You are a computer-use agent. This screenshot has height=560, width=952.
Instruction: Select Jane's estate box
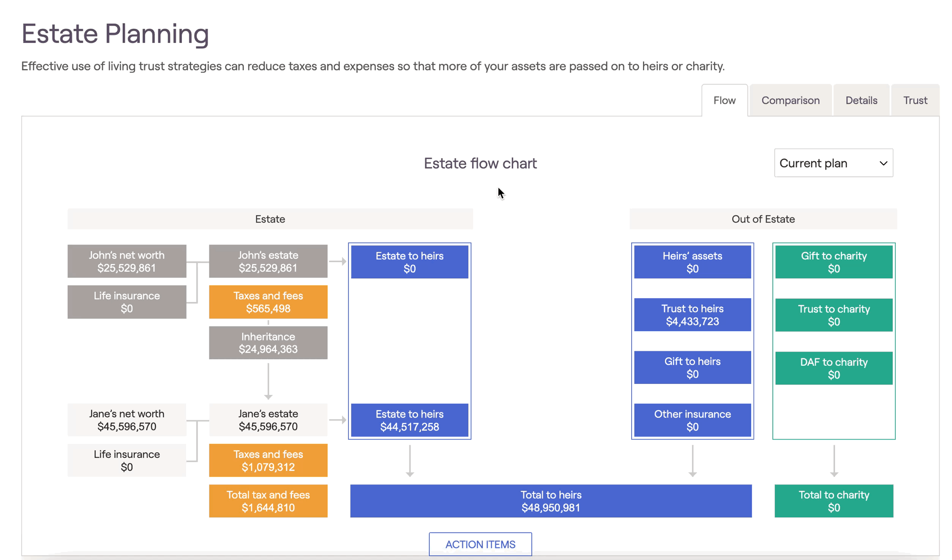click(x=268, y=420)
